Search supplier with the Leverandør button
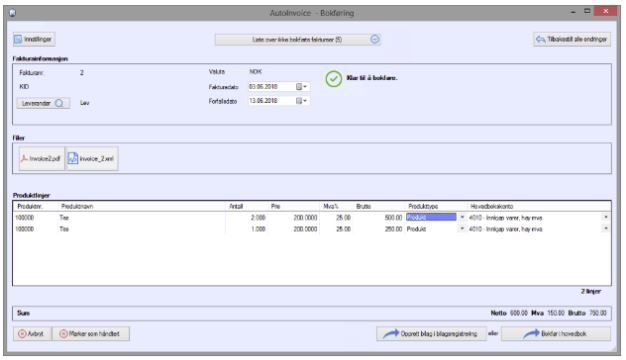This screenshot has width=626, height=360. tap(43, 103)
